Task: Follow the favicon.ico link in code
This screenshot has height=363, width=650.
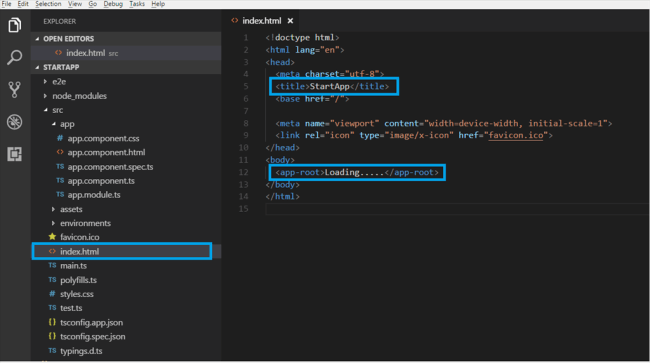Action: [516, 136]
